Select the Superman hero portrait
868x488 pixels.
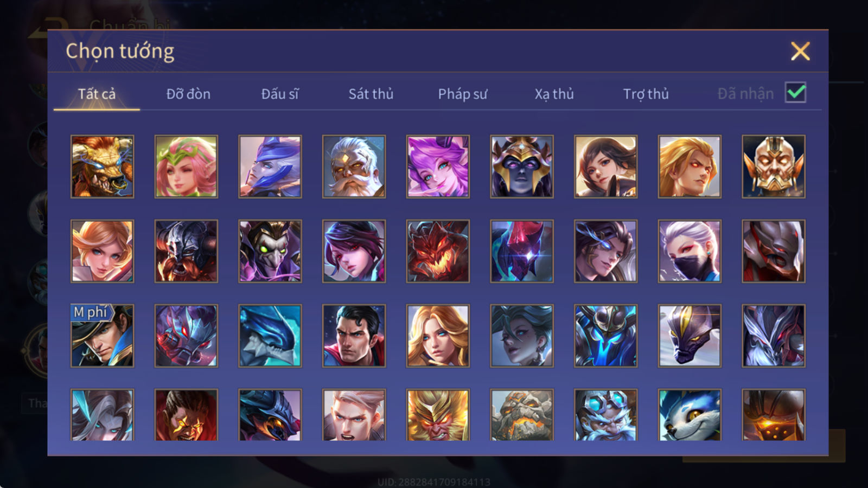(354, 336)
